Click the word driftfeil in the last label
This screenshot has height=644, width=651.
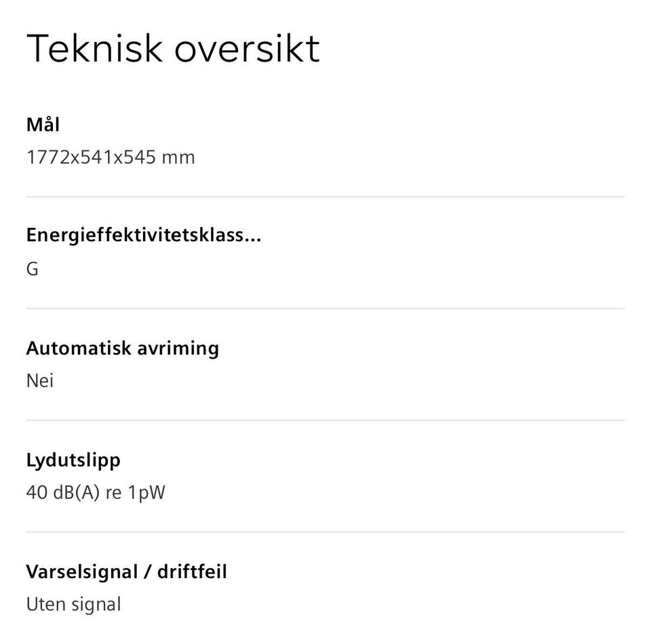pyautogui.click(x=192, y=571)
